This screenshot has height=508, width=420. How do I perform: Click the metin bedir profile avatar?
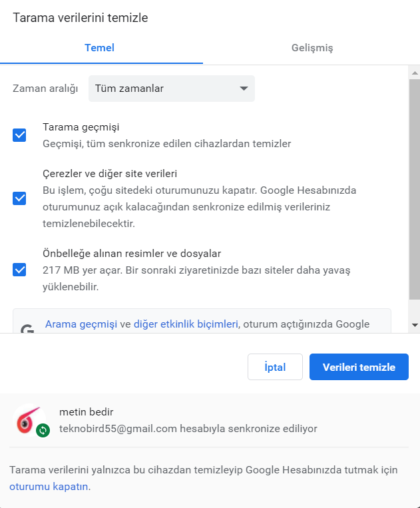[29, 420]
